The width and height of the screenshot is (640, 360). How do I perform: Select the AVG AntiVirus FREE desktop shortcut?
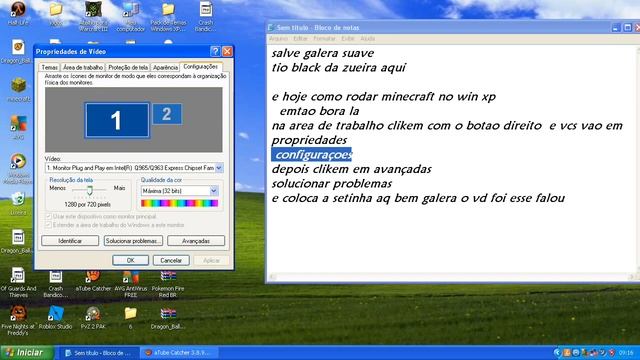pyautogui.click(x=131, y=283)
